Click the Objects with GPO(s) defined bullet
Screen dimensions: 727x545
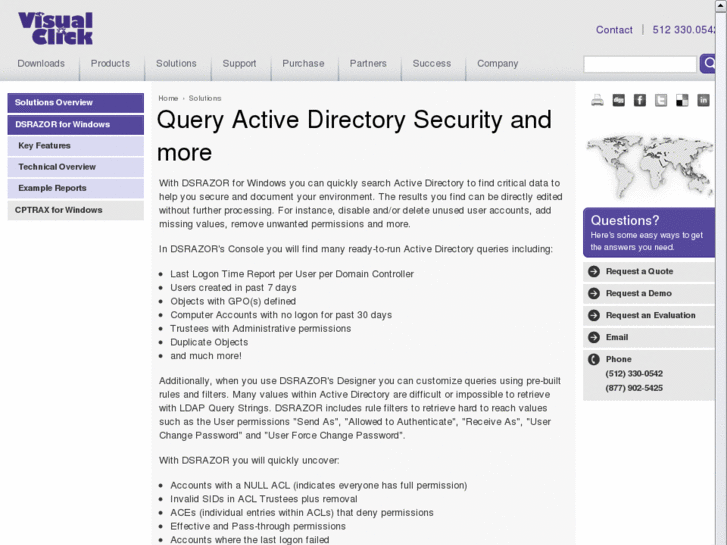tap(233, 301)
